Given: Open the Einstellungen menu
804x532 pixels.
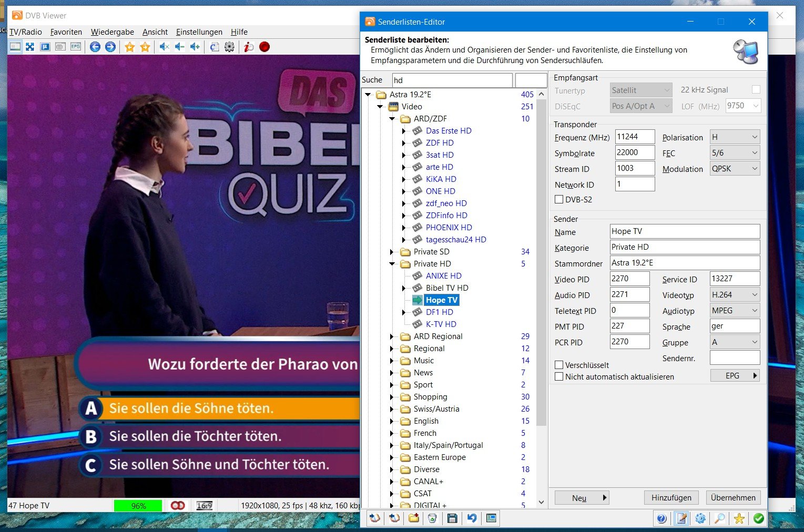Looking at the screenshot, I should tap(199, 32).
